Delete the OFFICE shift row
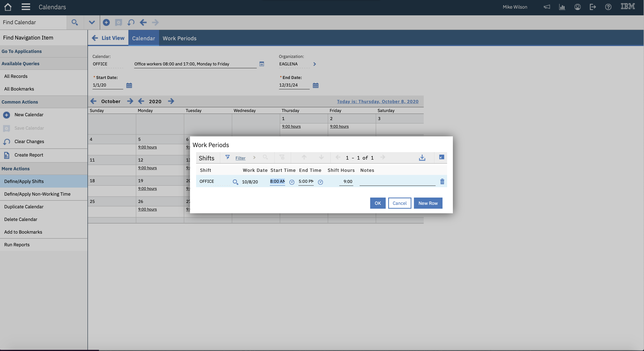The image size is (644, 351). tap(442, 182)
